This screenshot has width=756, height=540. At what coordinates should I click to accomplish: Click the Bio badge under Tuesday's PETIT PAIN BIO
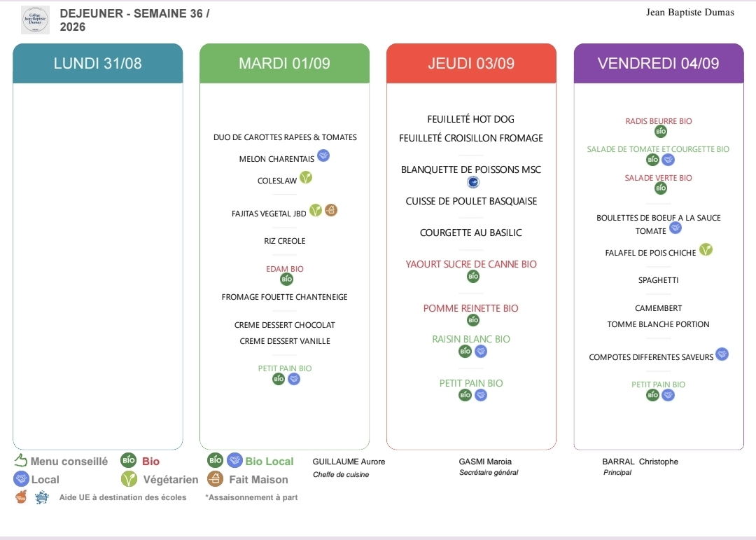(x=279, y=379)
